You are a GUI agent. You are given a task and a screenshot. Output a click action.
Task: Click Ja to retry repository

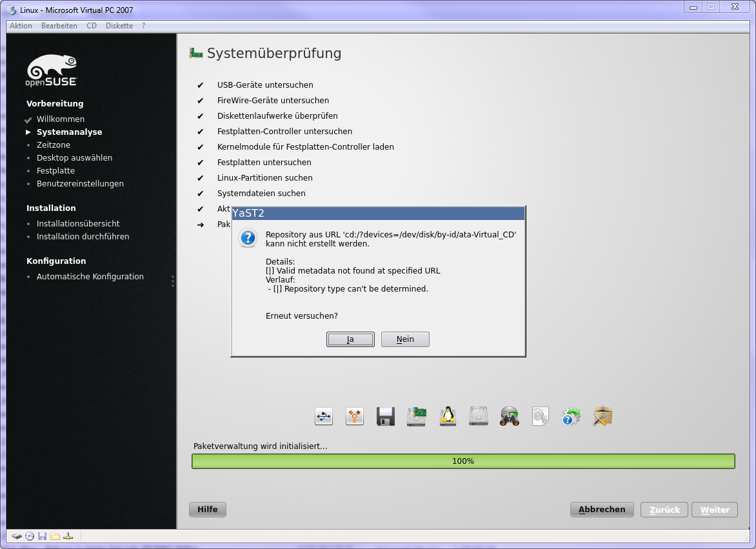point(350,339)
